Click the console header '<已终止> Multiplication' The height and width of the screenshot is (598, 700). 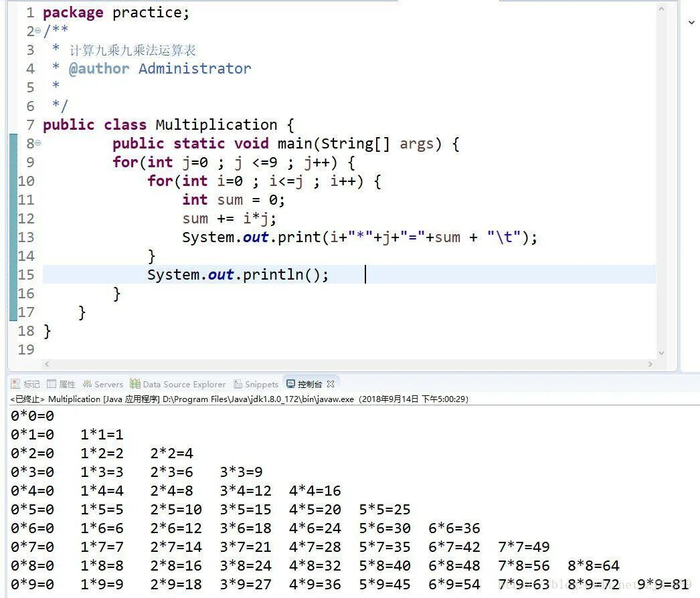coord(55,399)
